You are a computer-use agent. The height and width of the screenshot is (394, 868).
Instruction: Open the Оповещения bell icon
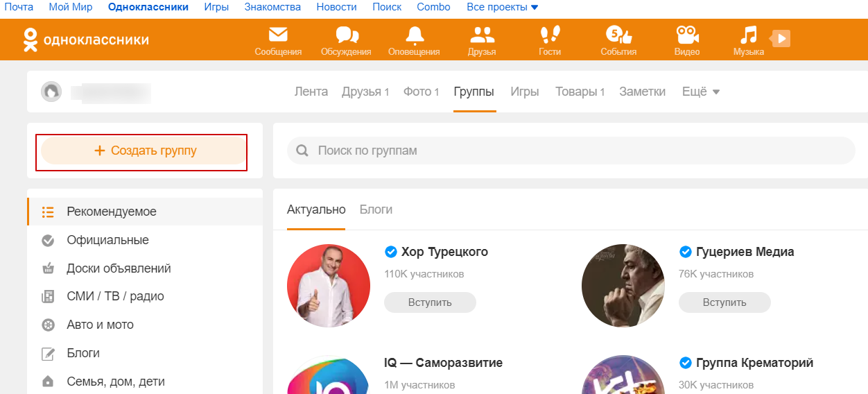point(415,35)
